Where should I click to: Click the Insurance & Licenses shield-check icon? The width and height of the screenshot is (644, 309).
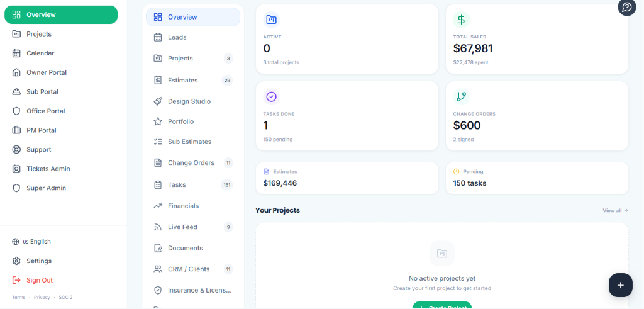point(158,291)
